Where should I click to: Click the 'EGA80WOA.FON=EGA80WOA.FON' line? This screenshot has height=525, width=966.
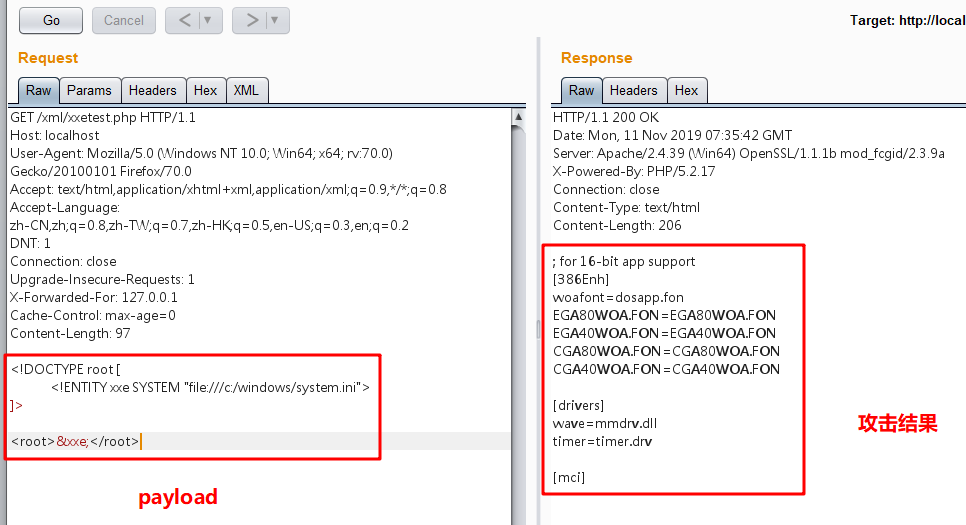pyautogui.click(x=664, y=315)
